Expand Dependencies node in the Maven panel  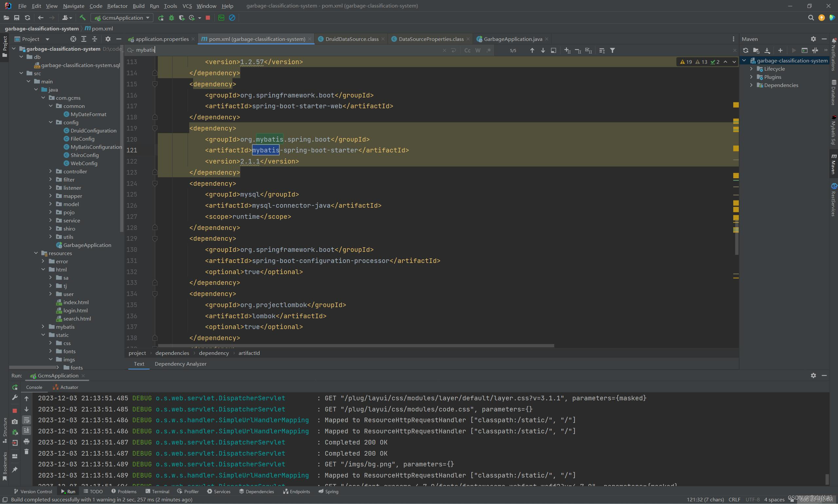pyautogui.click(x=751, y=85)
